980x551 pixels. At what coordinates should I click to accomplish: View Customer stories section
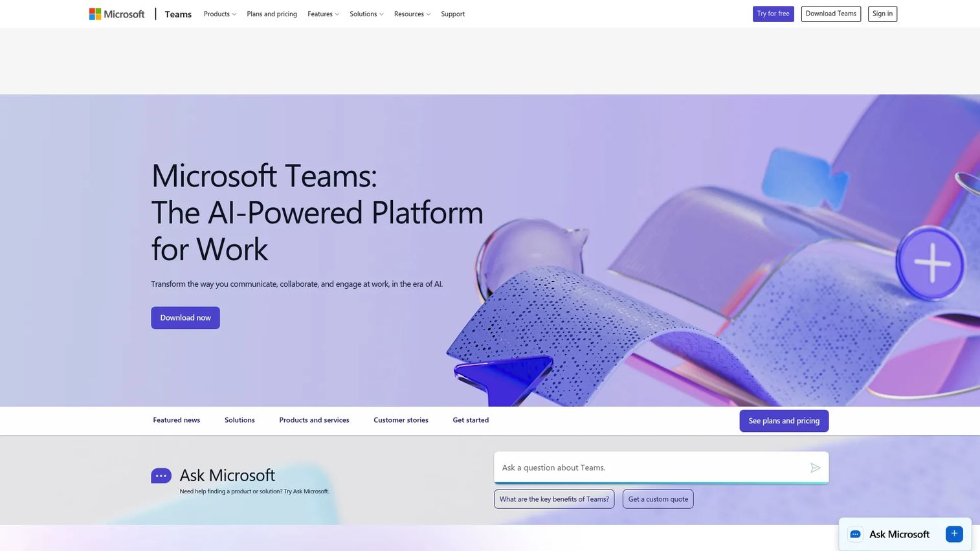point(401,420)
